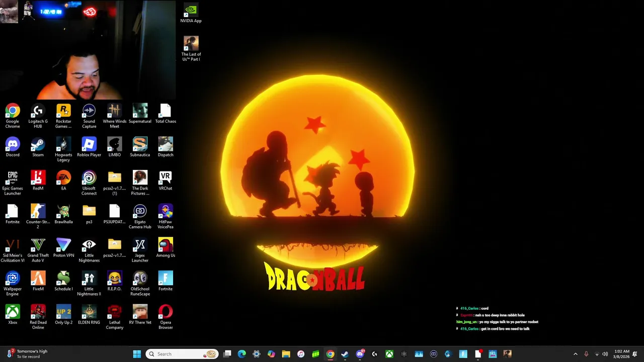
Task: Launch RV There Yet desktop icon
Action: tap(140, 315)
